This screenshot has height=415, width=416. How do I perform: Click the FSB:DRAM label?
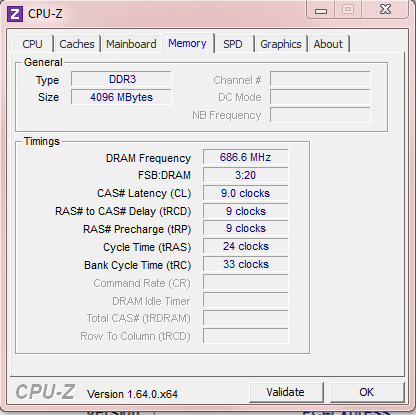(164, 175)
